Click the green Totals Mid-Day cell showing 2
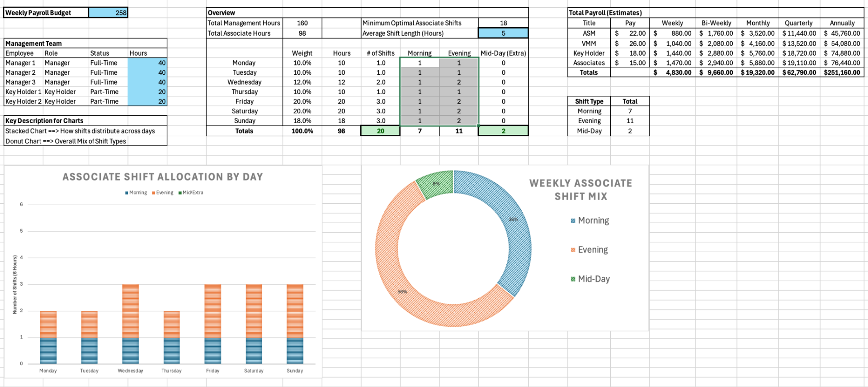 (503, 131)
